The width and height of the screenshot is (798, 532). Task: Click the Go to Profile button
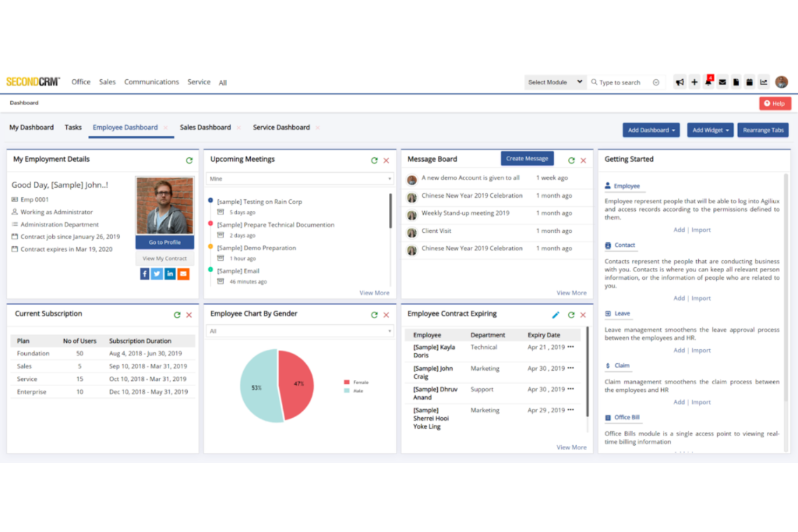(164, 242)
